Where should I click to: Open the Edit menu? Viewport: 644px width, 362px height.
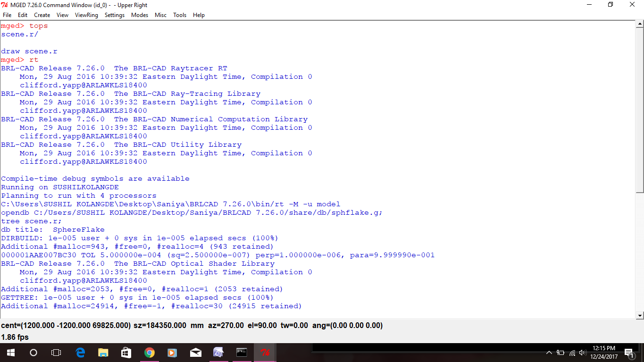[x=23, y=15]
